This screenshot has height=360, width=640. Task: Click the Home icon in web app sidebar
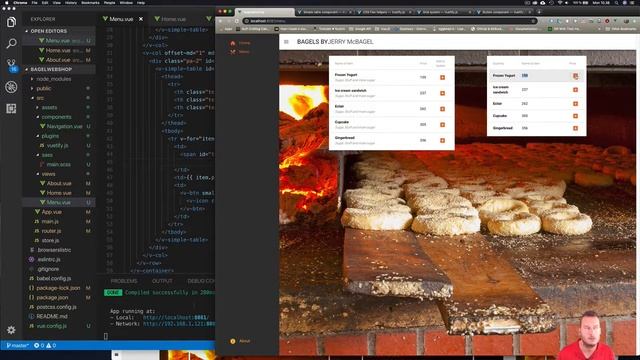(233, 43)
